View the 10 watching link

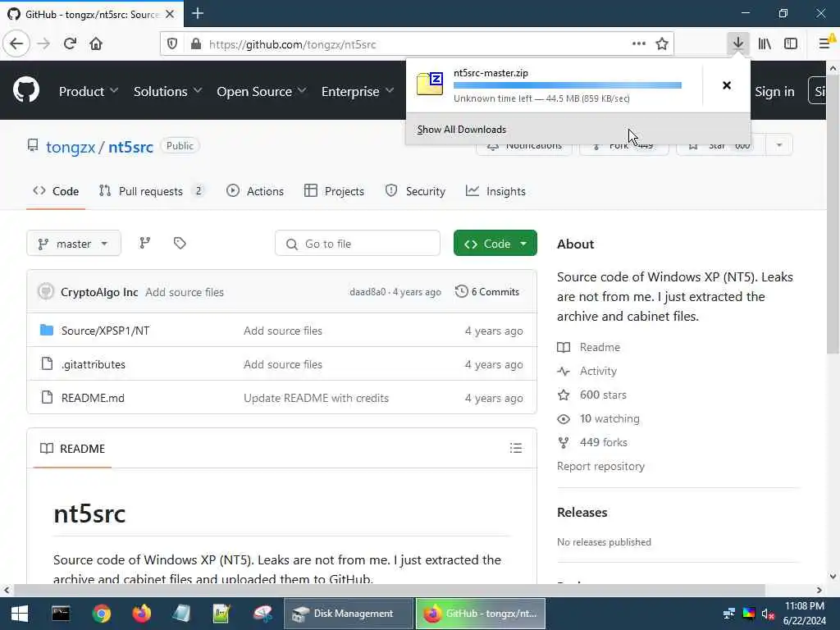click(609, 418)
